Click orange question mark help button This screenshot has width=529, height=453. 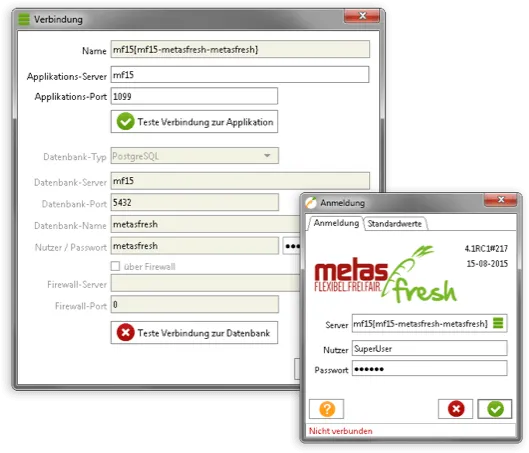pos(327,409)
